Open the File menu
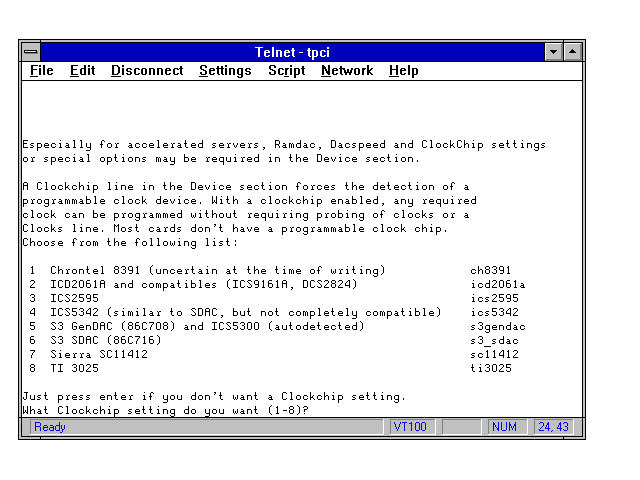The width and height of the screenshot is (640, 480). 42,71
